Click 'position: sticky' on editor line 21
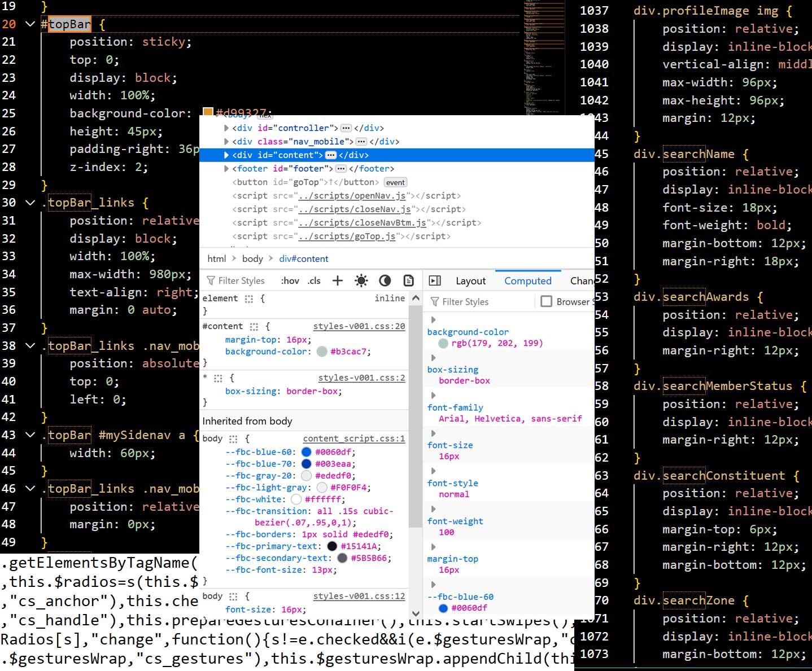812x671 pixels. click(x=130, y=42)
